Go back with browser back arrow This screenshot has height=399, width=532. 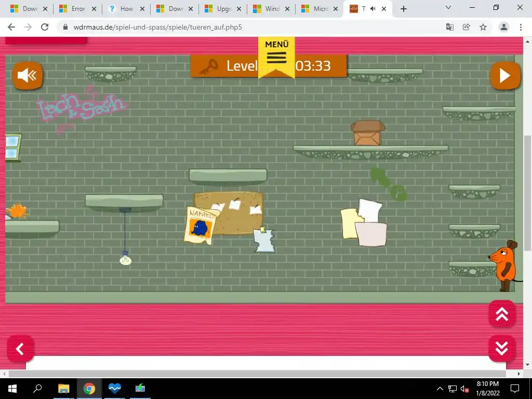pos(11,27)
